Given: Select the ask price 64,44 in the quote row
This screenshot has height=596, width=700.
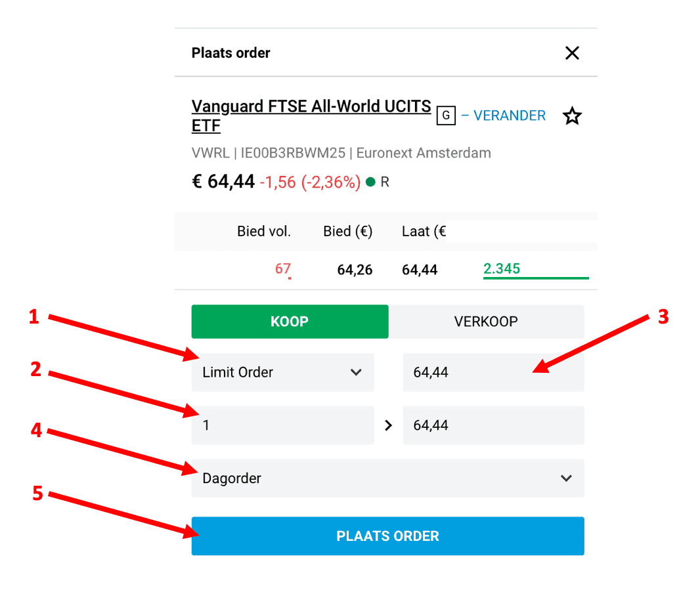Looking at the screenshot, I should click(420, 270).
